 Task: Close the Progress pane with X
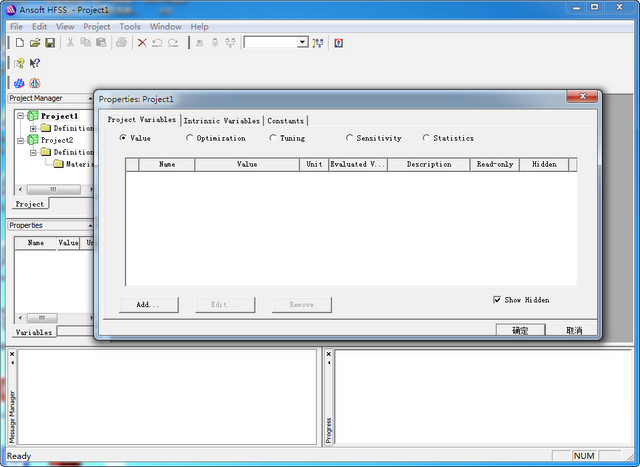[x=329, y=354]
